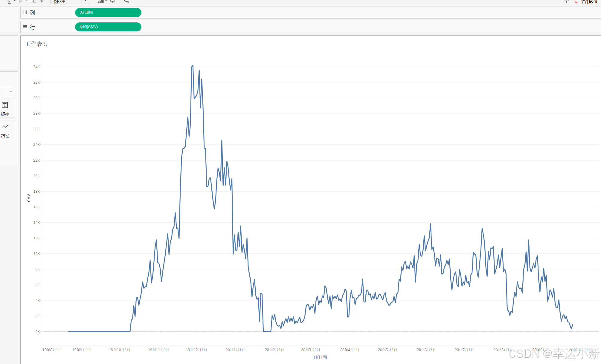Click the presentation mode icon in toolbar

point(113,1)
